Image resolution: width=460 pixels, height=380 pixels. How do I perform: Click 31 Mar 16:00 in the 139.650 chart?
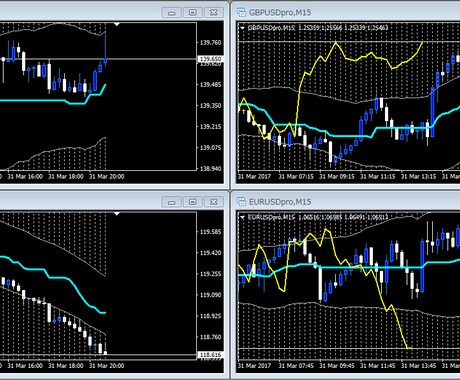(x=25, y=176)
